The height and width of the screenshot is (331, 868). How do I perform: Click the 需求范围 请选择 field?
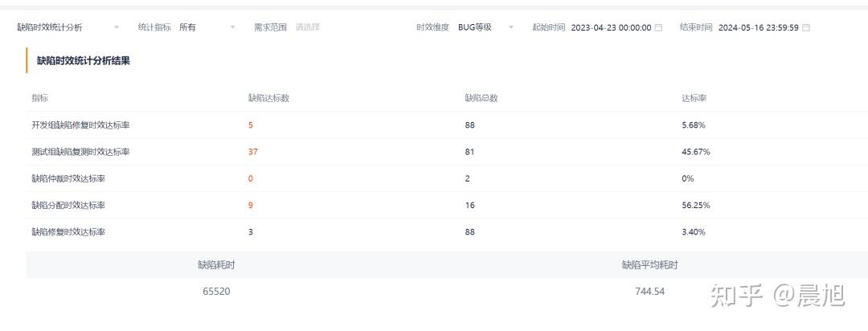coord(307,27)
